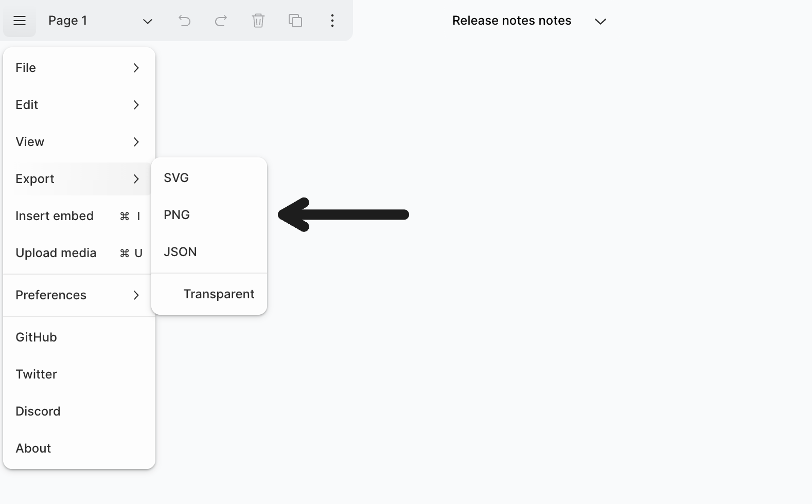Click the redo arrow icon

pyautogui.click(x=221, y=21)
